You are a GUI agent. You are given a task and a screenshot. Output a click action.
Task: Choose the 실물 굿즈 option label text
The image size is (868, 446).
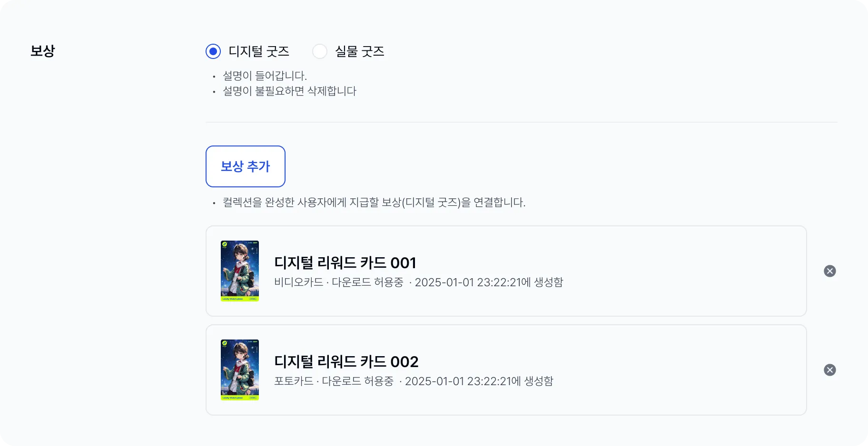pos(360,51)
